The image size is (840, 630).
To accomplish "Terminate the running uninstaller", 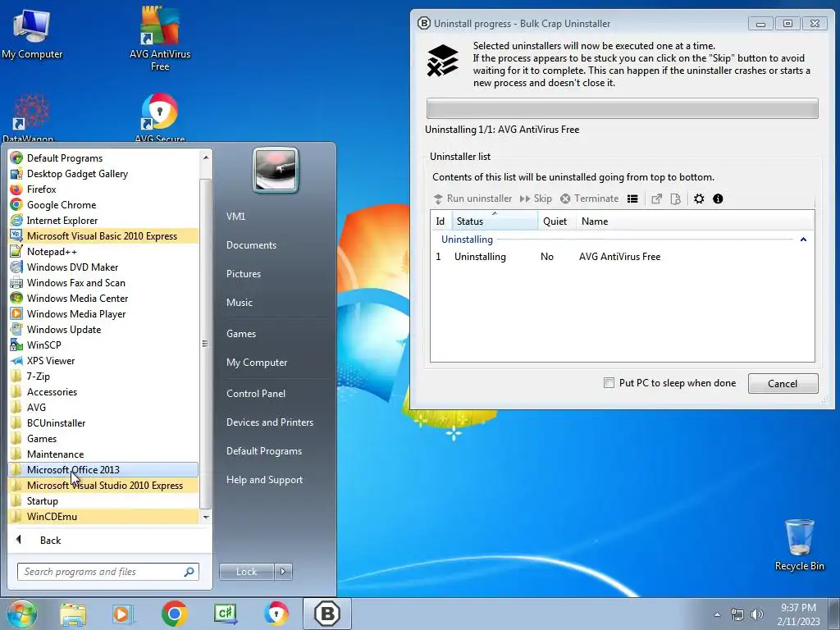I will click(x=589, y=199).
